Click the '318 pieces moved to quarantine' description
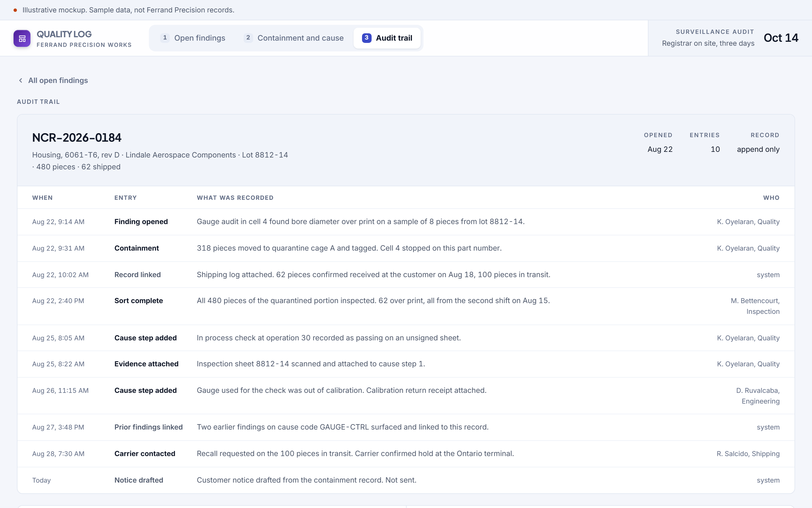This screenshot has height=508, width=812. 349,248
